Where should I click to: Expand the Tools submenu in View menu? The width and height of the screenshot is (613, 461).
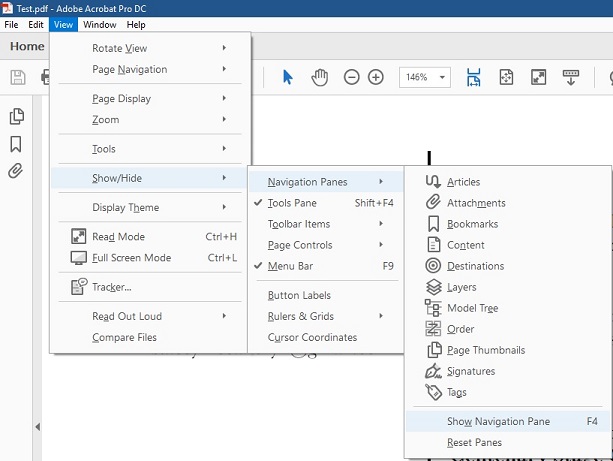click(x=150, y=149)
